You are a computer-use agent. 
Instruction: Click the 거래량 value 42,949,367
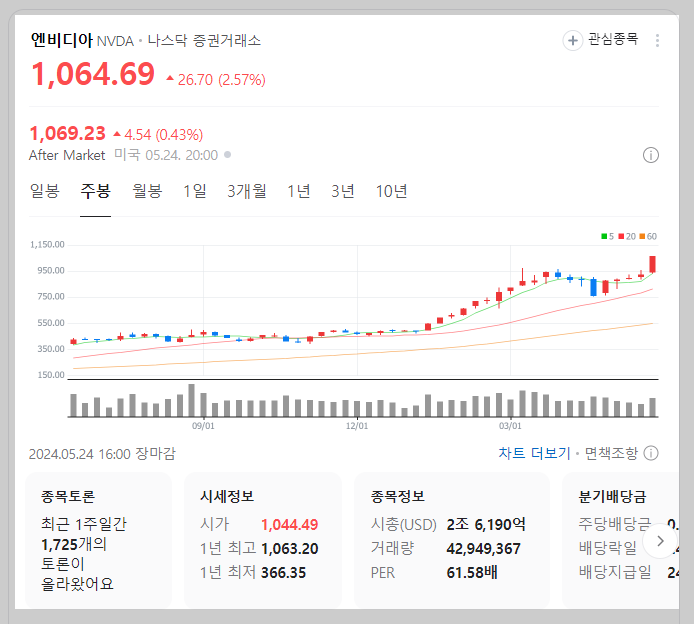[x=483, y=549]
